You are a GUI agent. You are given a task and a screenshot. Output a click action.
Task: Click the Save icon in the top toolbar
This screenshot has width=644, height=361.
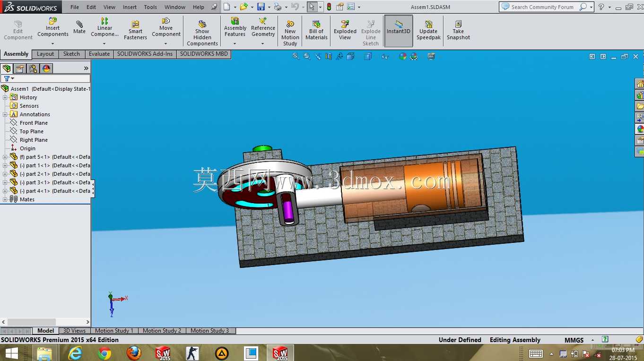pyautogui.click(x=261, y=7)
